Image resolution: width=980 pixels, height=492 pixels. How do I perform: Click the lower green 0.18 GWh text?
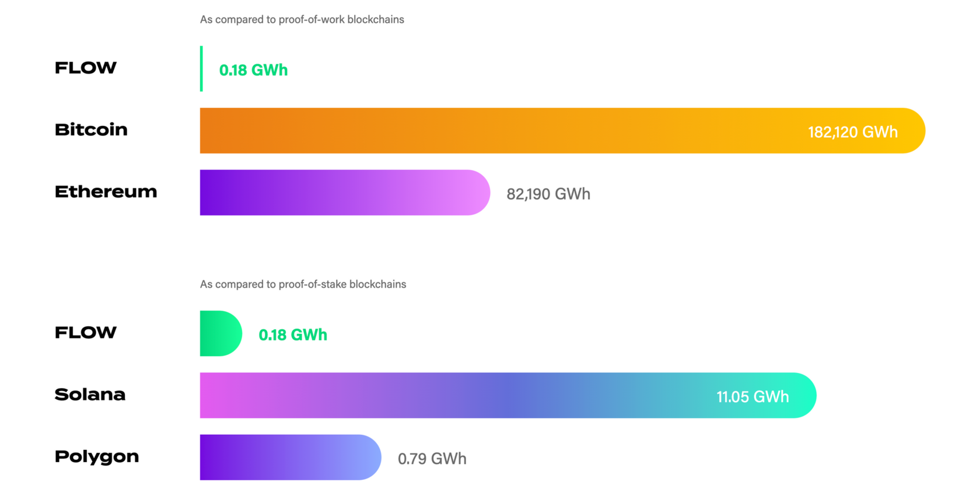coord(293,335)
